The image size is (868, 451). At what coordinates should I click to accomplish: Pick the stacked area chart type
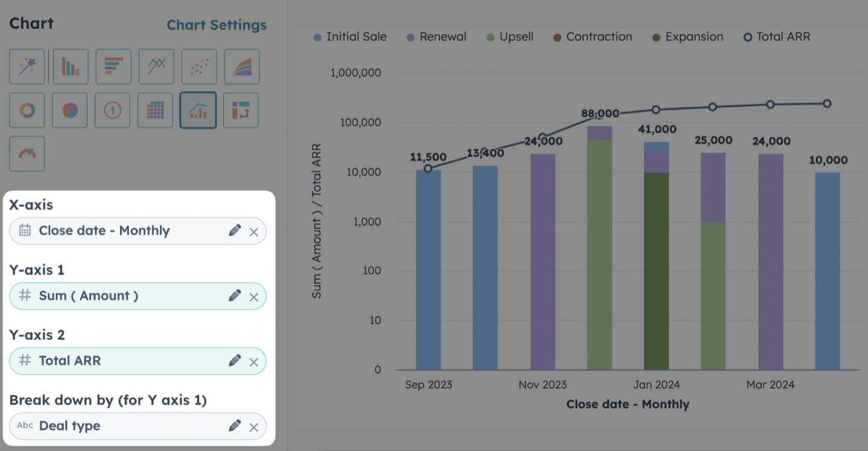tap(242, 67)
